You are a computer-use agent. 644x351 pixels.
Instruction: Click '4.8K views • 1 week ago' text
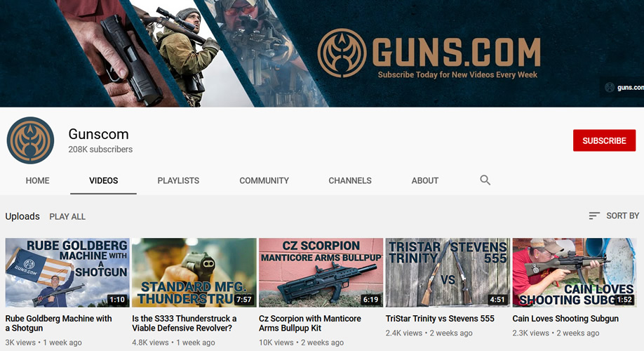pos(173,343)
